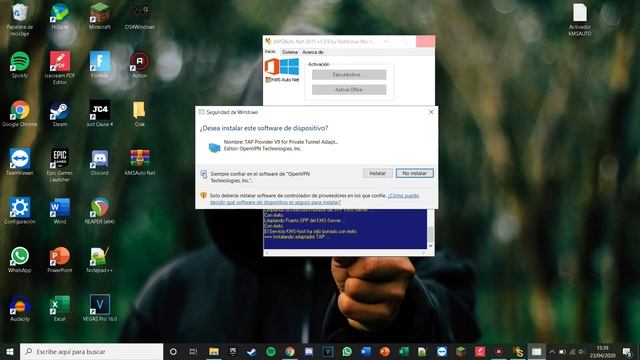Select the Just Cause 4 desktop shortcut
The image size is (640, 360).
click(x=100, y=113)
